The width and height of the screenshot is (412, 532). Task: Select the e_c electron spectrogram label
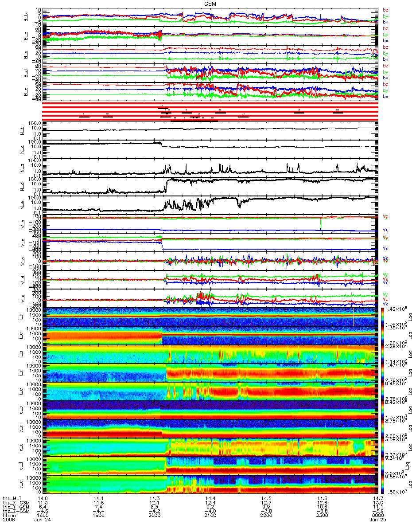22,429
